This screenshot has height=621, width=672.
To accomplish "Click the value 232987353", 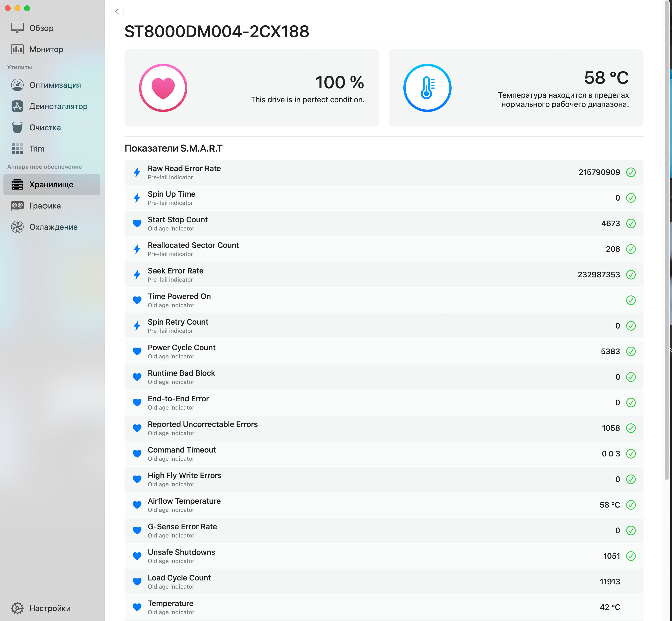I will (599, 275).
